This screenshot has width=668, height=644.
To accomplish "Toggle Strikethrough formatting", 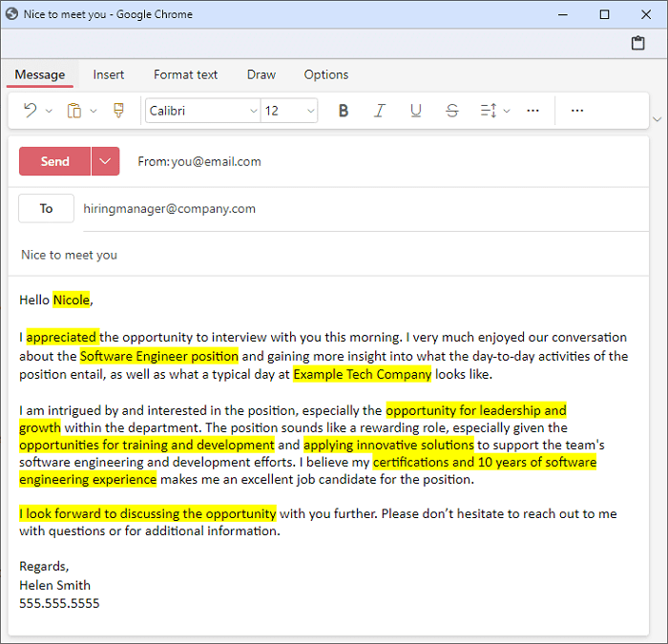I will click(452, 111).
